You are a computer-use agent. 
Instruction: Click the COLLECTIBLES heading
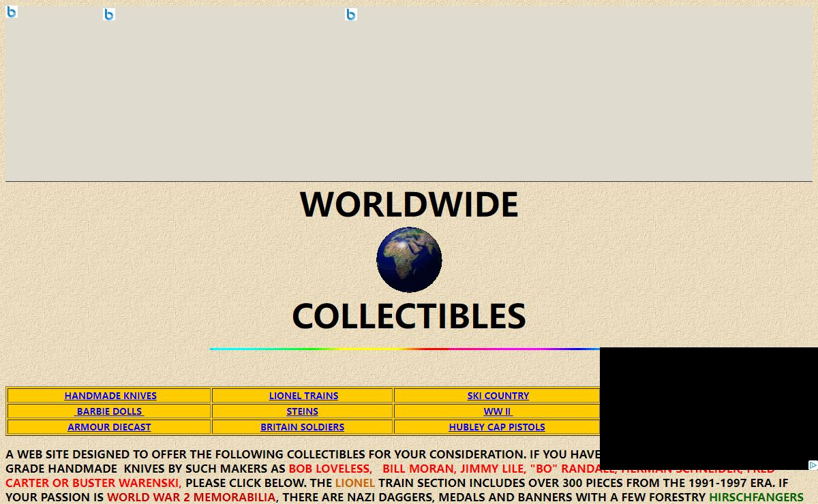409,316
